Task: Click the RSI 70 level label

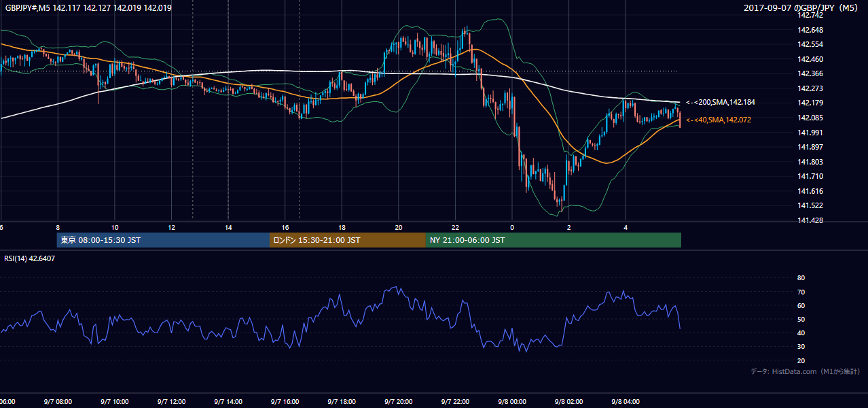Action: pos(801,292)
